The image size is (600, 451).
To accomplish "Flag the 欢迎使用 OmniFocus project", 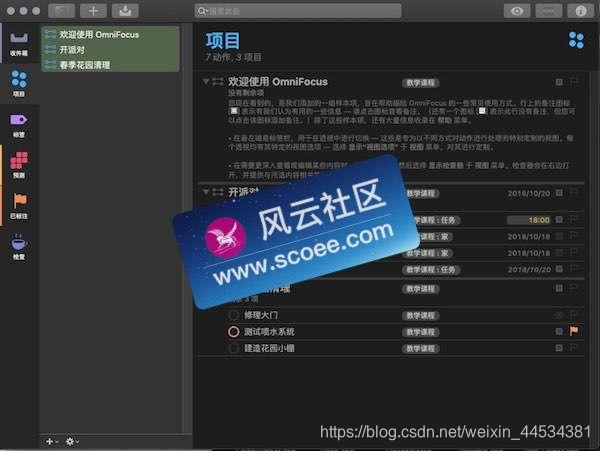I will [574, 81].
